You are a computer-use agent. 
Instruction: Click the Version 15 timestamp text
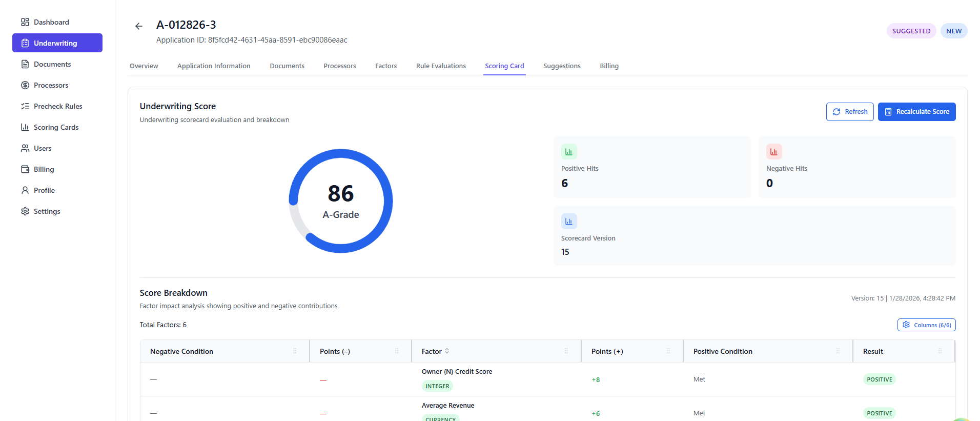tap(903, 298)
